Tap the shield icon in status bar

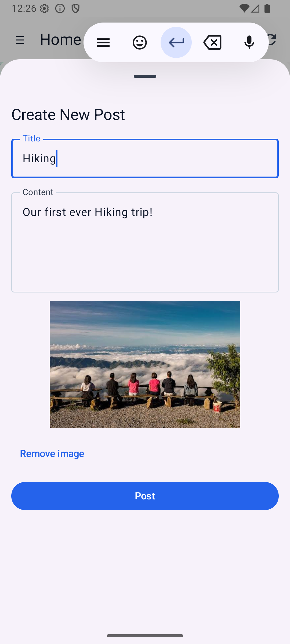pyautogui.click(x=76, y=9)
